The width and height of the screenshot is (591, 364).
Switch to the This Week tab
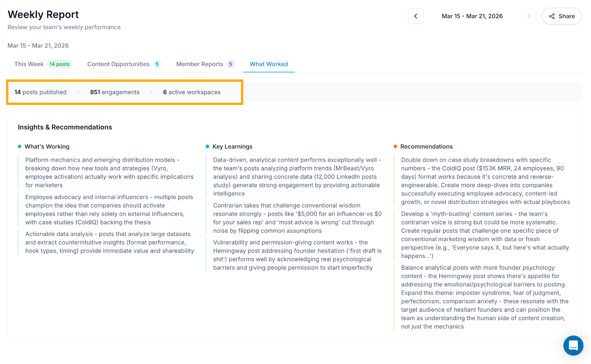pyautogui.click(x=42, y=64)
